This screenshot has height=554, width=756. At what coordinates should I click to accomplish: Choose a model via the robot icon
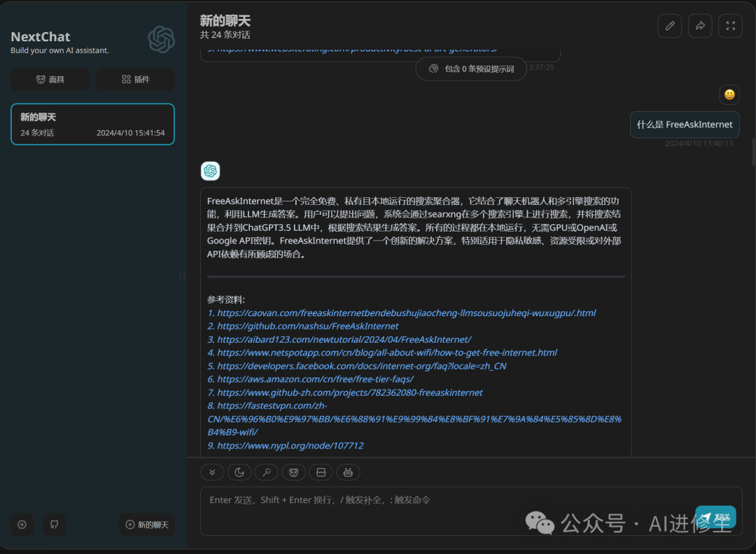pos(348,473)
